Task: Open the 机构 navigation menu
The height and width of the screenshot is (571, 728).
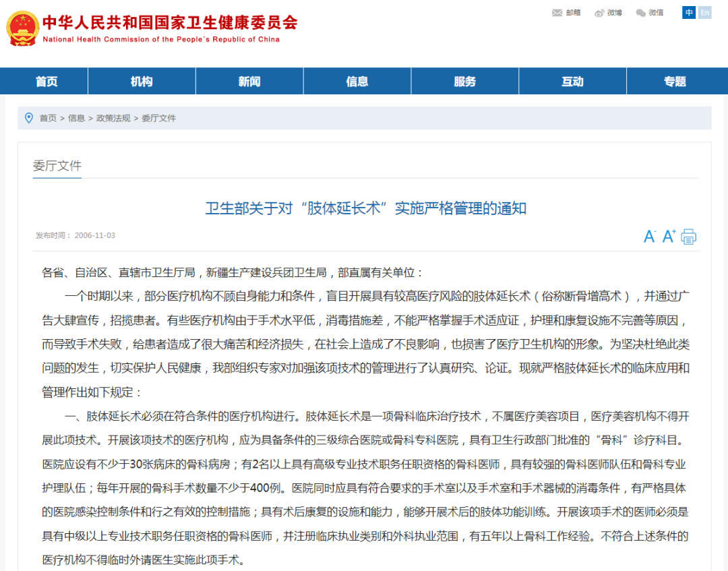Action: [x=141, y=80]
